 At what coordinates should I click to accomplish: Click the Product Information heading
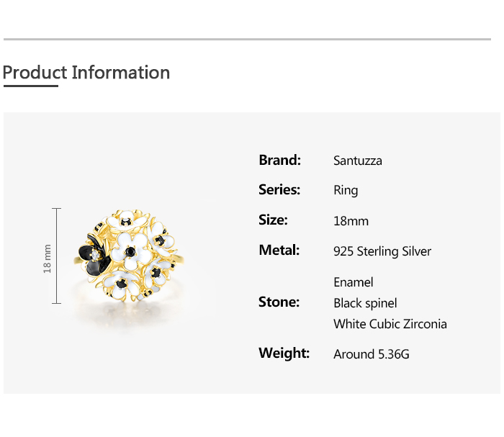click(86, 73)
